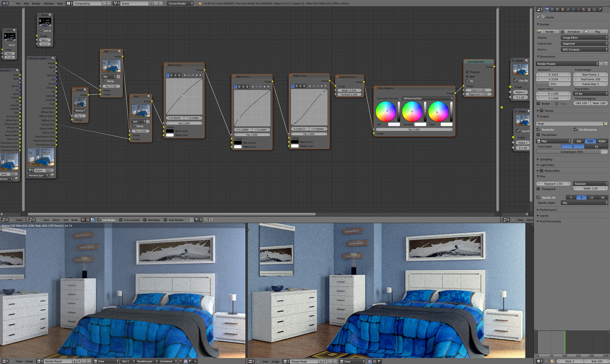Enable the Backdrop checkbox

pos(145,220)
